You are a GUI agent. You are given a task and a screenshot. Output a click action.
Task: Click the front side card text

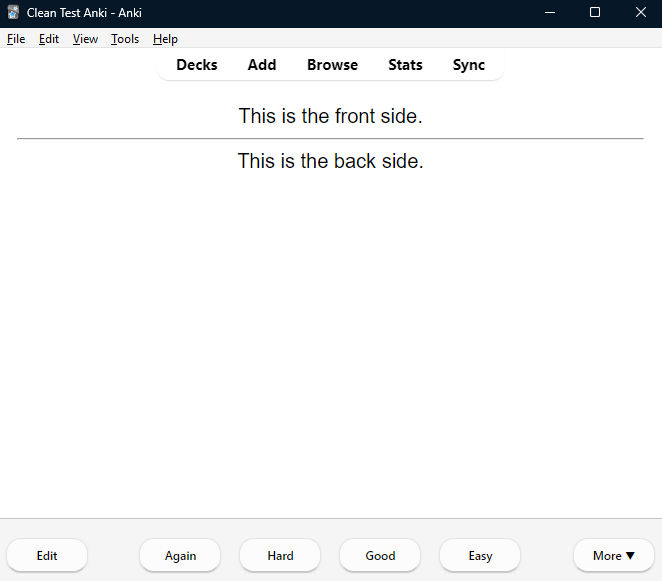click(x=330, y=116)
